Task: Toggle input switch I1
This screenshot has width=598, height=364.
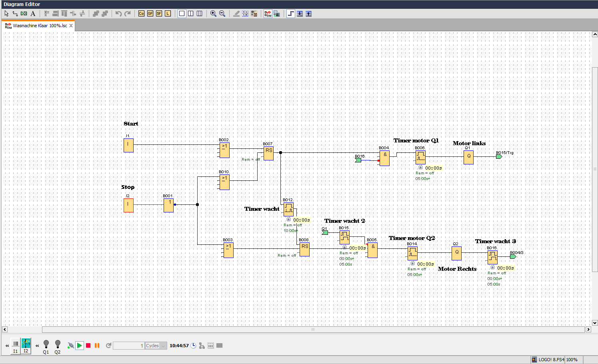Action: click(15, 346)
